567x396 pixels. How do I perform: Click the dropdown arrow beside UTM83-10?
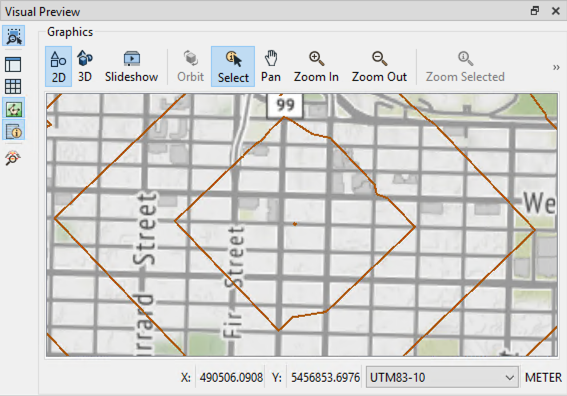510,378
